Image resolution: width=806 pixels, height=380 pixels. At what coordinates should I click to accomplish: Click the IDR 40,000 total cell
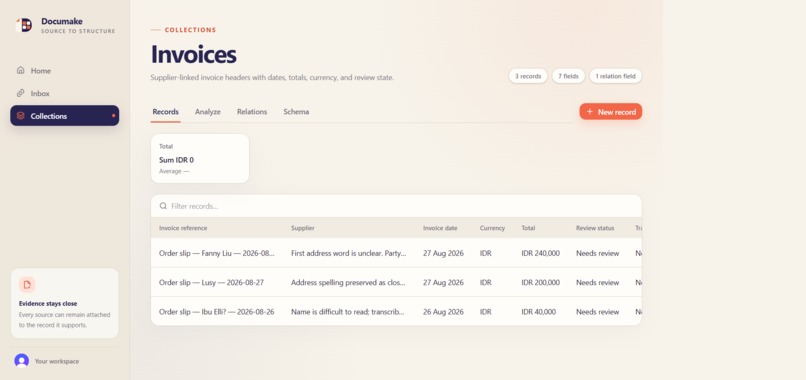click(538, 312)
